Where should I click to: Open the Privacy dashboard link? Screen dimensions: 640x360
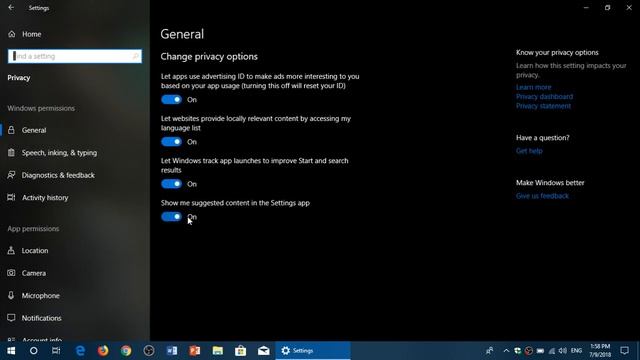pos(544,97)
